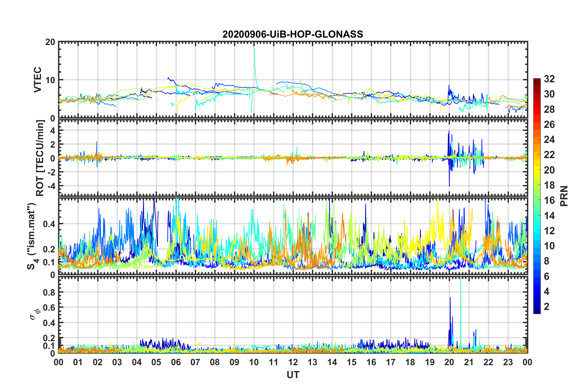Select colorbar PRN value 16
The height and width of the screenshot is (392, 586).
point(549,200)
